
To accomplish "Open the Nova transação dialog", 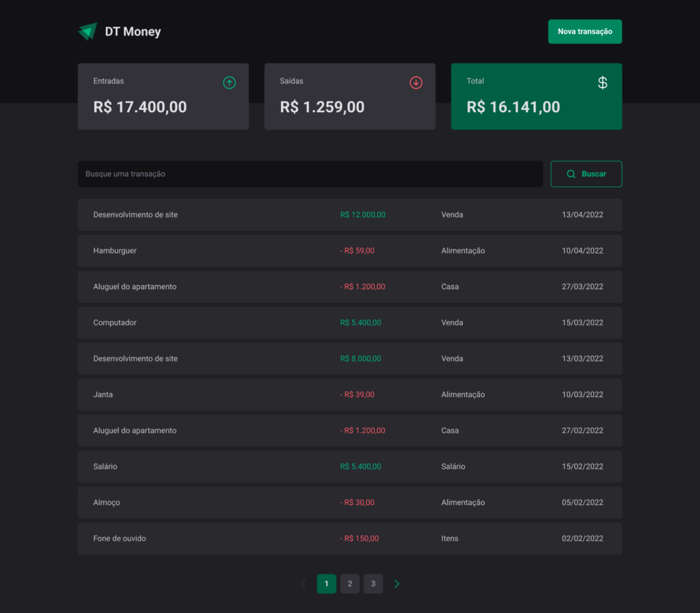I will (x=584, y=31).
